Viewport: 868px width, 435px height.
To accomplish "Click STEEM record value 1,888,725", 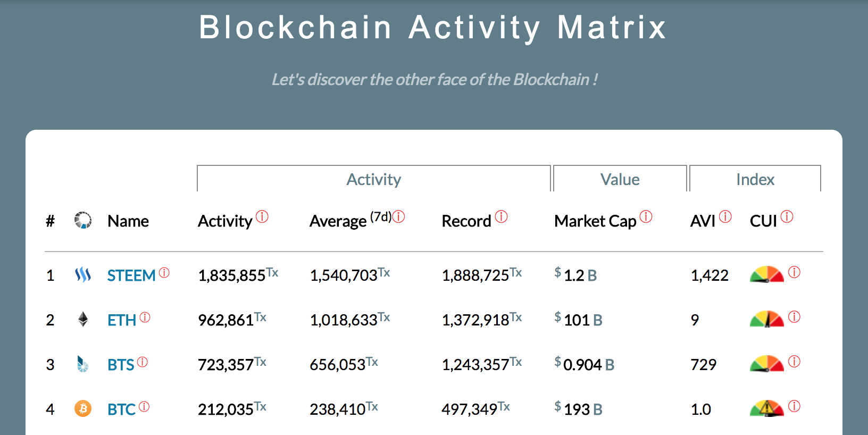I will 482,274.
